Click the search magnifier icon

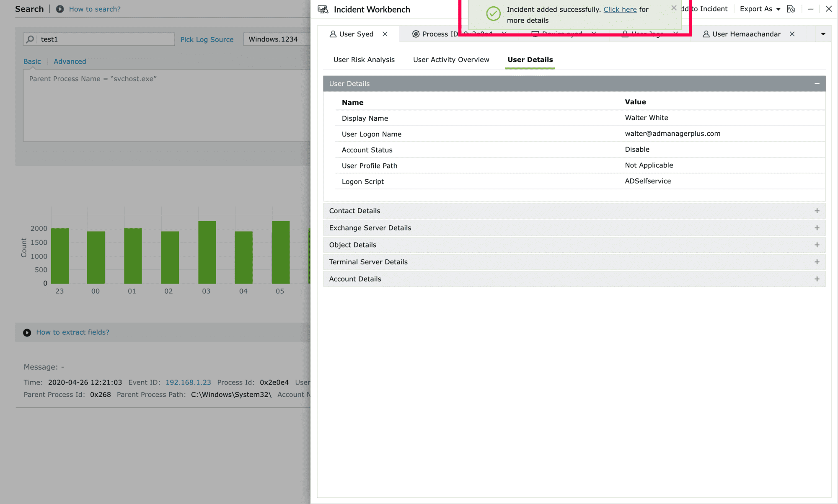(30, 39)
